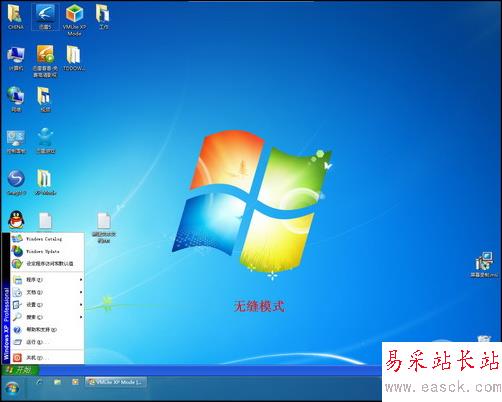The width and height of the screenshot is (502, 402).
Task: Switch to VMLite XP Mode taskbar button
Action: click(116, 382)
